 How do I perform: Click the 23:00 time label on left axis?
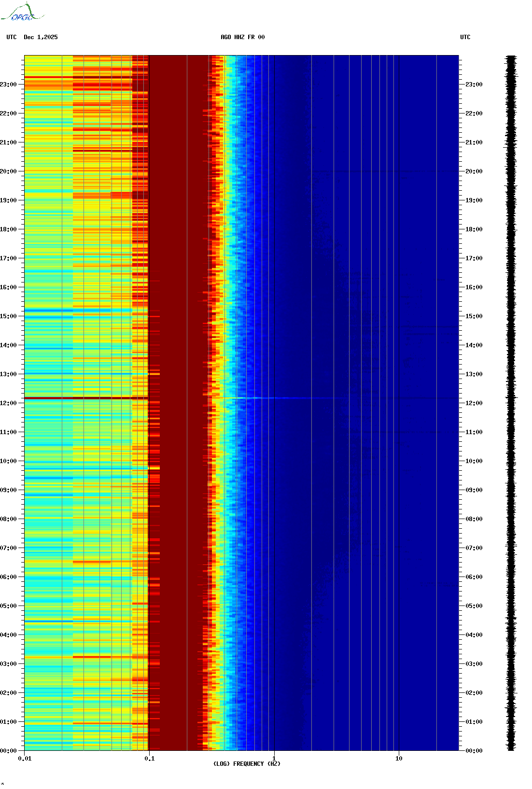click(8, 85)
